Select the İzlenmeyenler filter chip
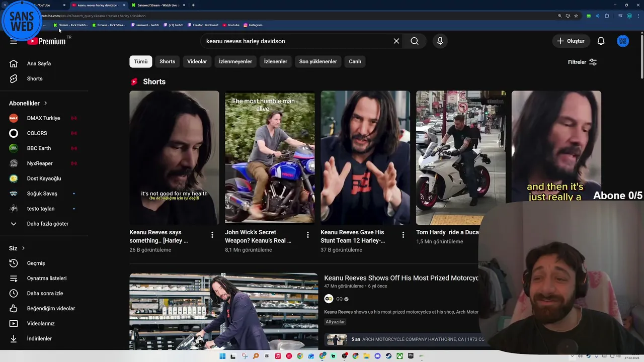Viewport: 644px width, 362px height. [x=235, y=61]
